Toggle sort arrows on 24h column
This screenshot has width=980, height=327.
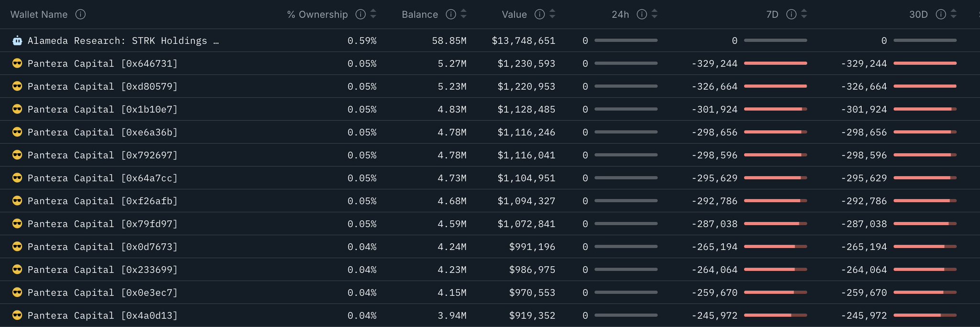pyautogui.click(x=655, y=14)
